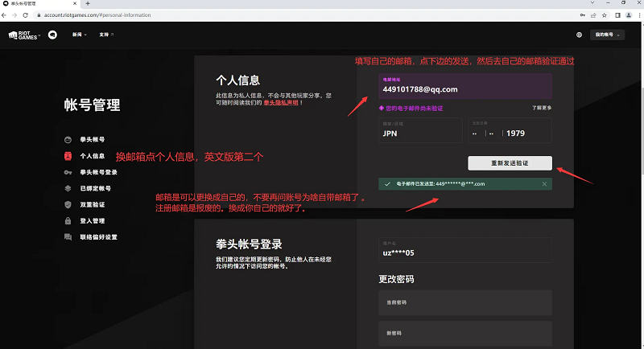
Task: Open the browser profile avatar icon
Action: [629, 15]
